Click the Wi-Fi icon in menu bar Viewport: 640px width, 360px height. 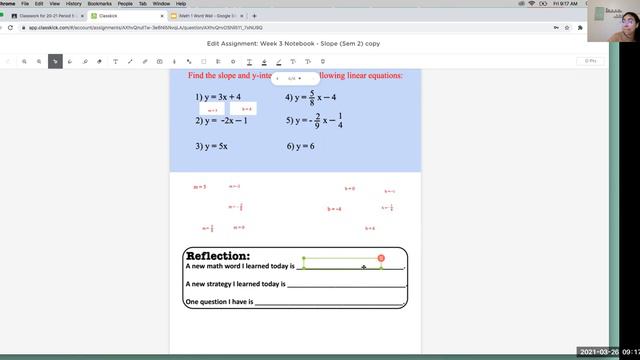pos(531,4)
